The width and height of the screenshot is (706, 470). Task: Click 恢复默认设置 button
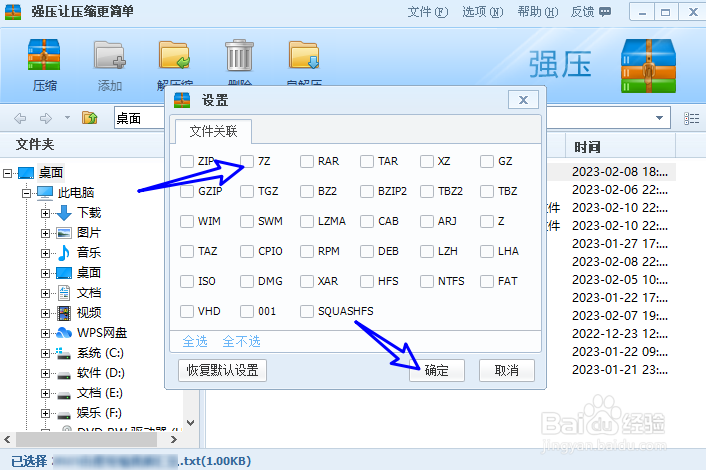pos(222,371)
